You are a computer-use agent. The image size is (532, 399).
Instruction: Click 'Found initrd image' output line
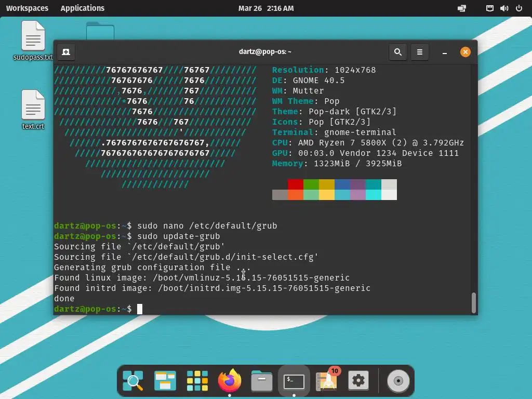click(x=212, y=288)
